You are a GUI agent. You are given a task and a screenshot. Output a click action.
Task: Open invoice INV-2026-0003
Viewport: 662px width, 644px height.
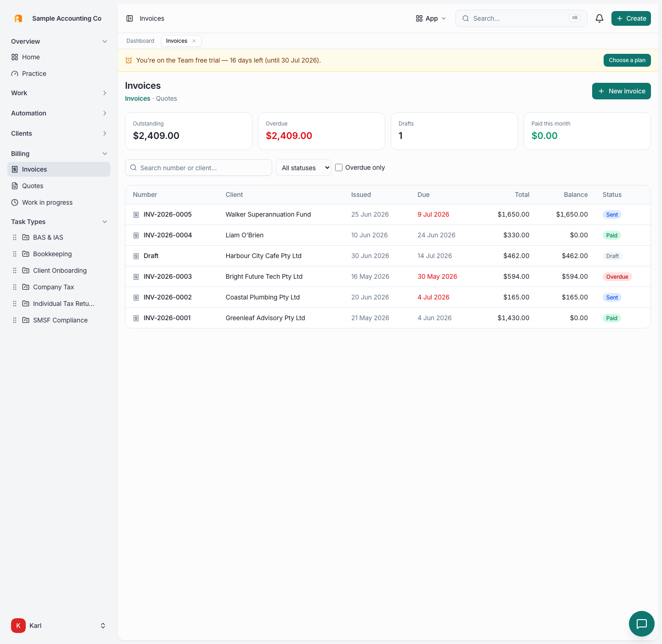(167, 276)
